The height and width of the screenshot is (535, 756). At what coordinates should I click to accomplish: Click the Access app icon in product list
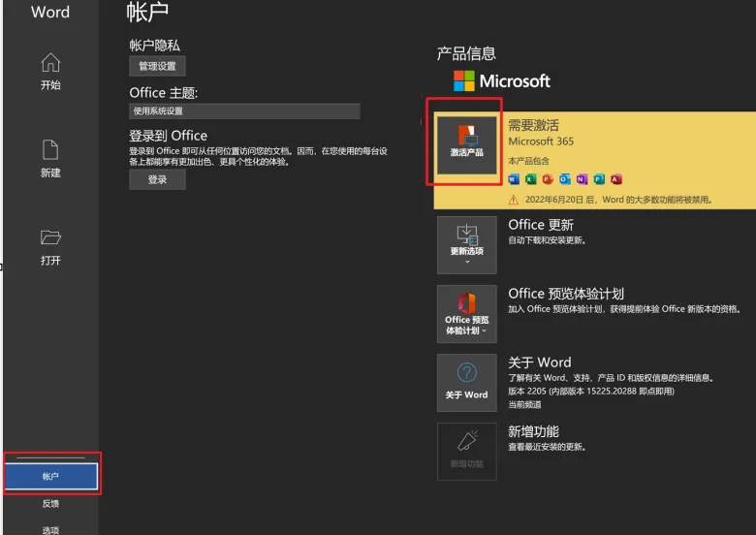point(616,179)
